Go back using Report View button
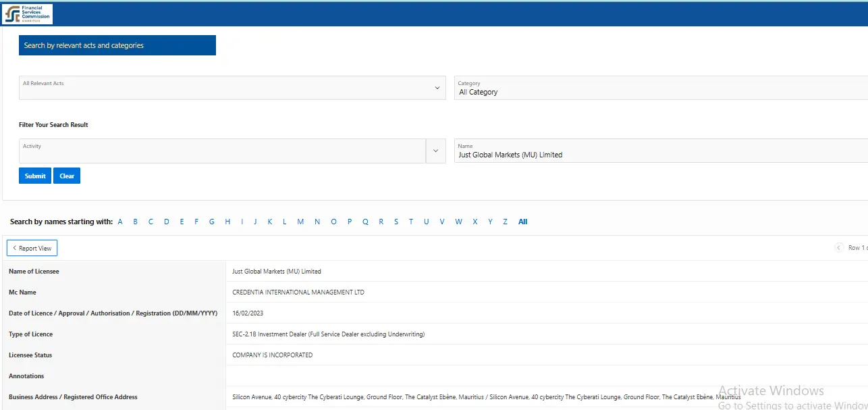The height and width of the screenshot is (410, 868). pyautogui.click(x=32, y=248)
